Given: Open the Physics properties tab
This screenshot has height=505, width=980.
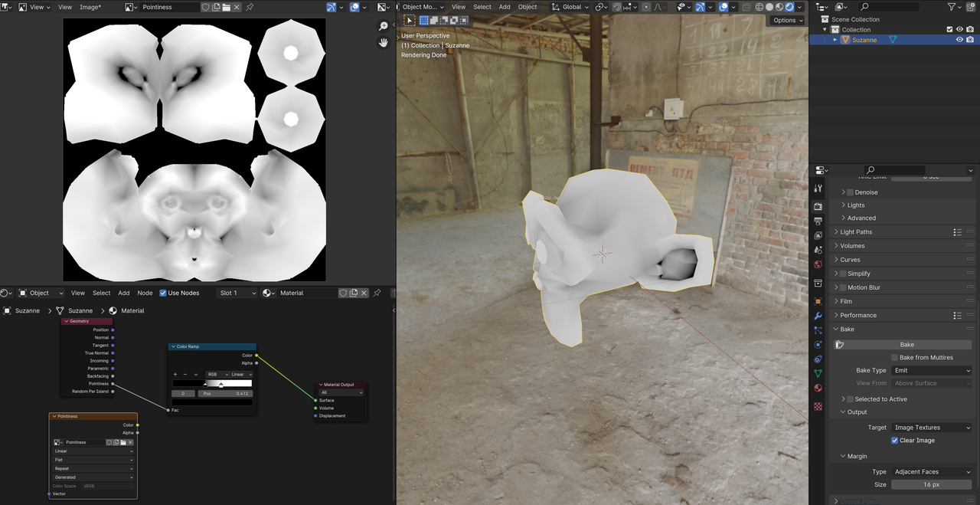Looking at the screenshot, I should pyautogui.click(x=818, y=345).
